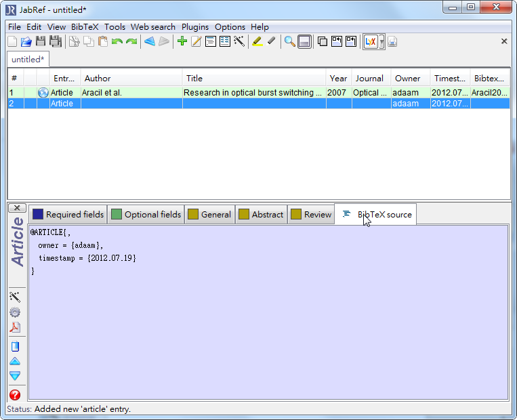Create a new database with the blank page icon
This screenshot has width=517, height=420.
tap(12, 41)
